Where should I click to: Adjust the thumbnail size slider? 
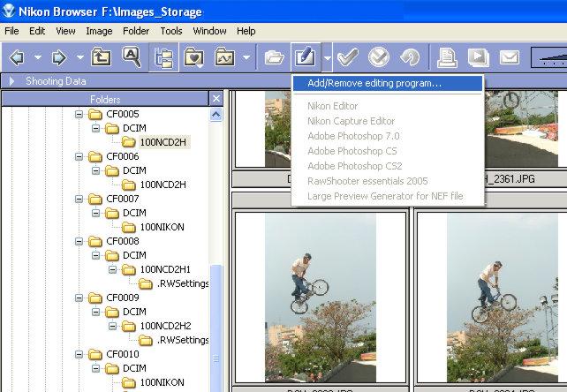[x=549, y=57]
